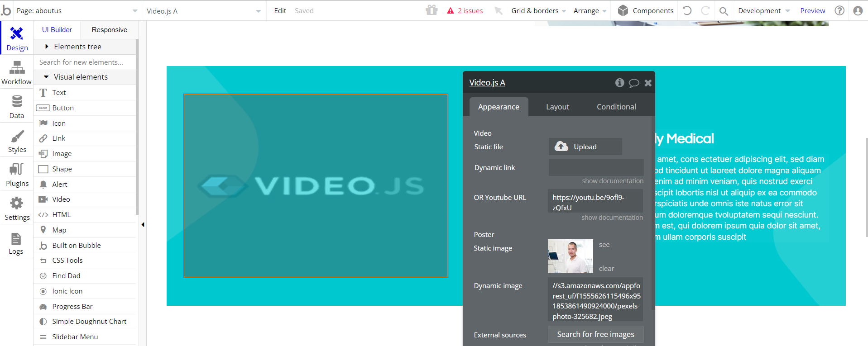Select the Video.js player element on canvas
868x346 pixels.
[316, 185]
